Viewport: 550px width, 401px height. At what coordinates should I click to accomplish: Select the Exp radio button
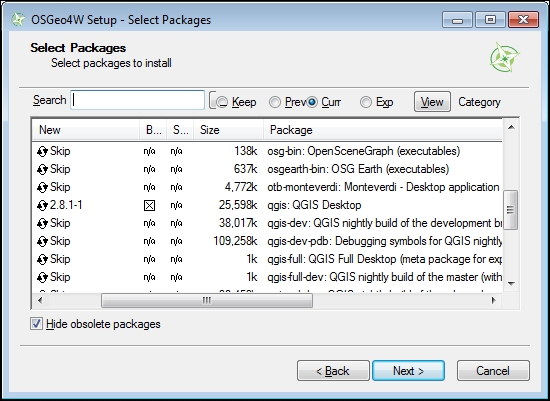point(366,102)
